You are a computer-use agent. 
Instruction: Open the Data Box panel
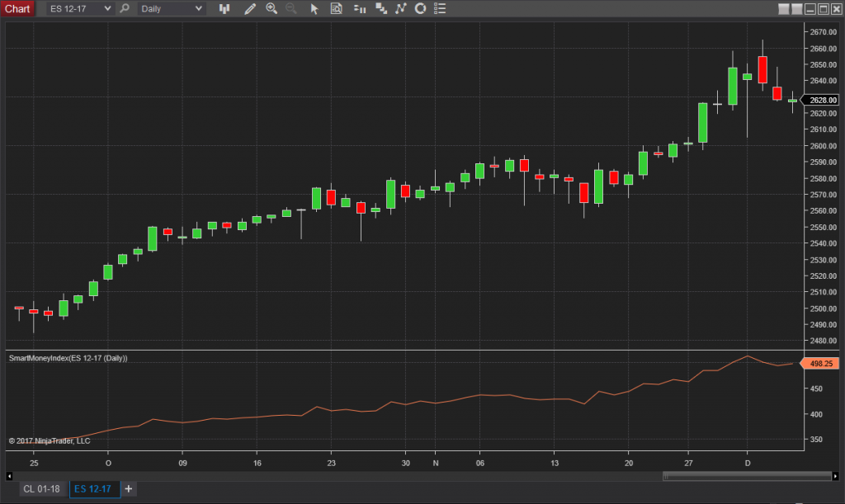(x=336, y=8)
